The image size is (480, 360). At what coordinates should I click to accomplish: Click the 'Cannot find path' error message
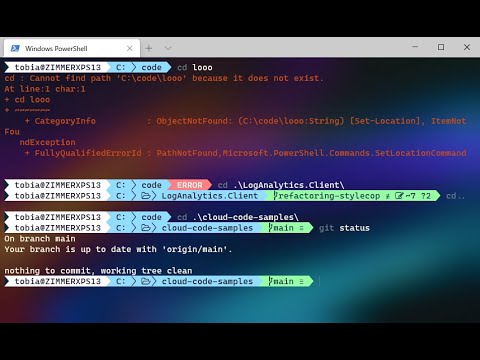click(x=164, y=78)
